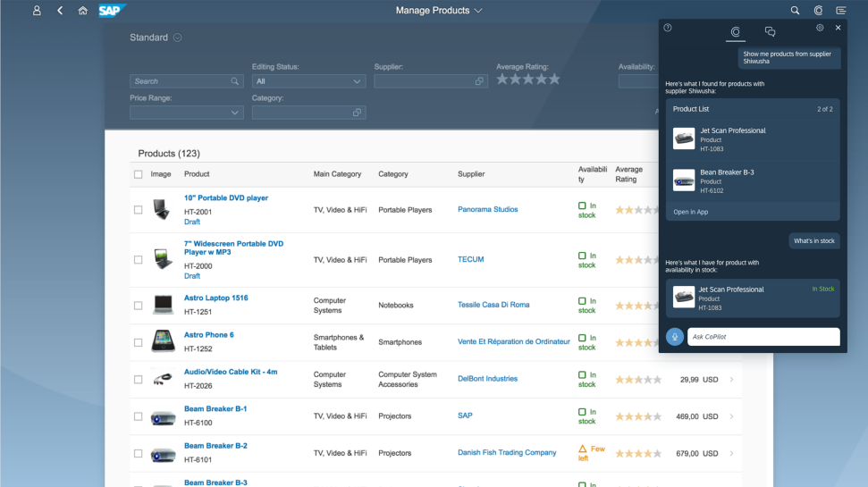Click the Draft status under HT-2001

click(x=192, y=222)
